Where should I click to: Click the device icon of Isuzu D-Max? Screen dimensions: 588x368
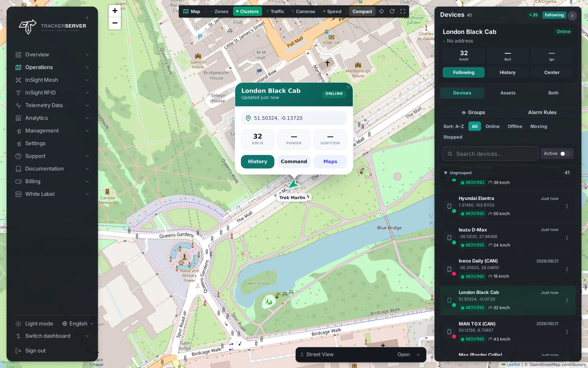[x=449, y=238]
